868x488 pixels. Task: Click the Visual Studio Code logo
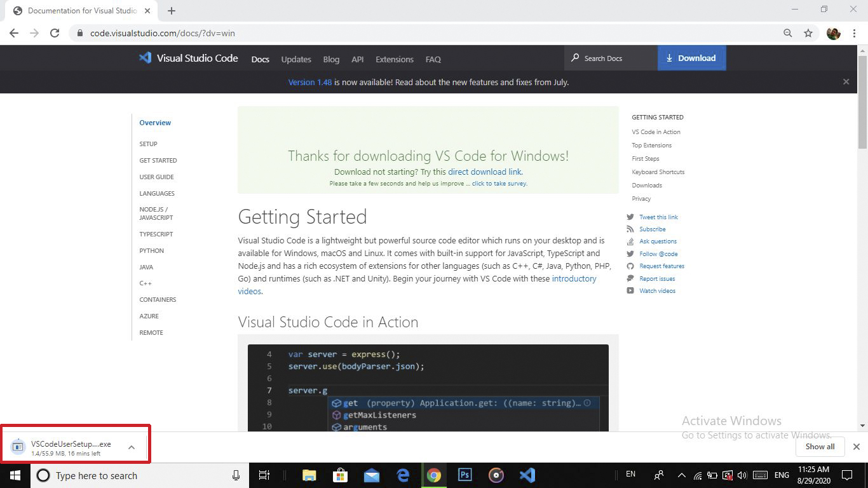tap(145, 58)
